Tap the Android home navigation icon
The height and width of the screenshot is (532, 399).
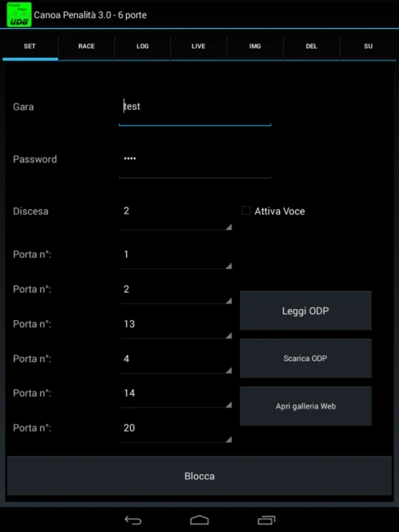click(199, 520)
